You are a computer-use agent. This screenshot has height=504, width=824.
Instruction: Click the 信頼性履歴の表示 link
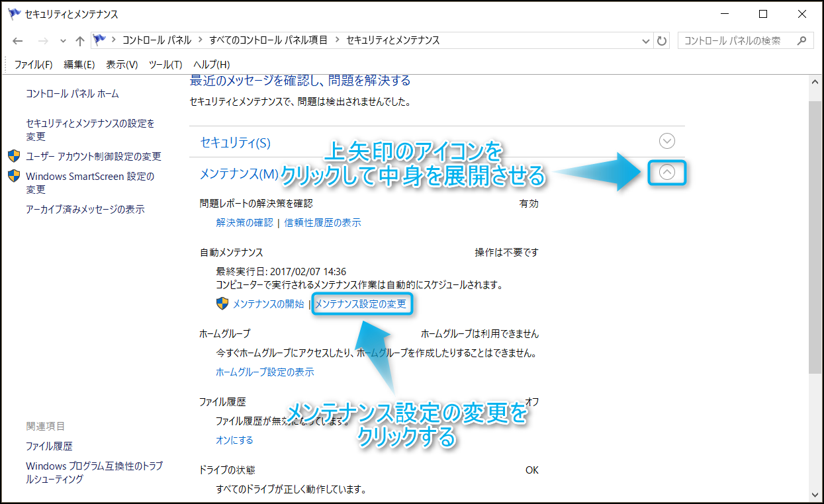pos(322,223)
